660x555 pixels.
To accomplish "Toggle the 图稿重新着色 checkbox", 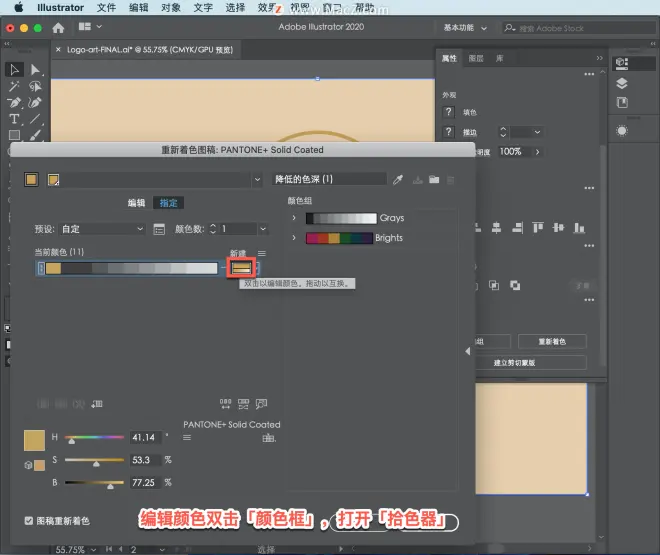I will (29, 521).
